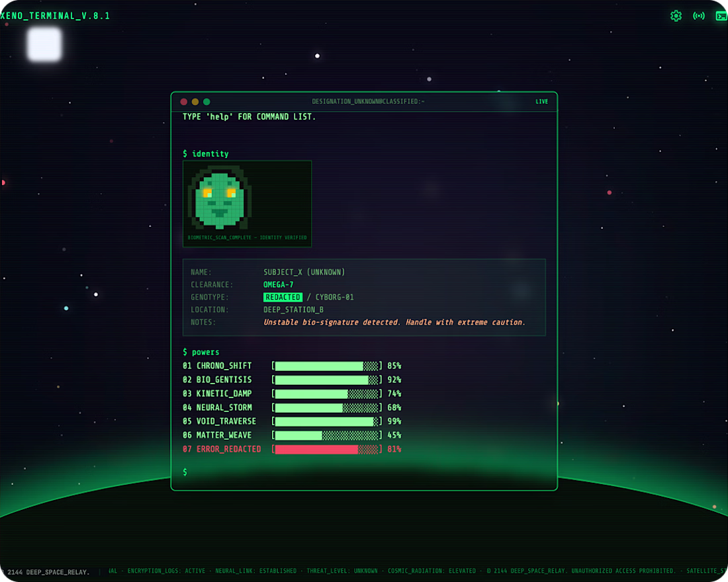Open the terminal icon at top right

[721, 16]
